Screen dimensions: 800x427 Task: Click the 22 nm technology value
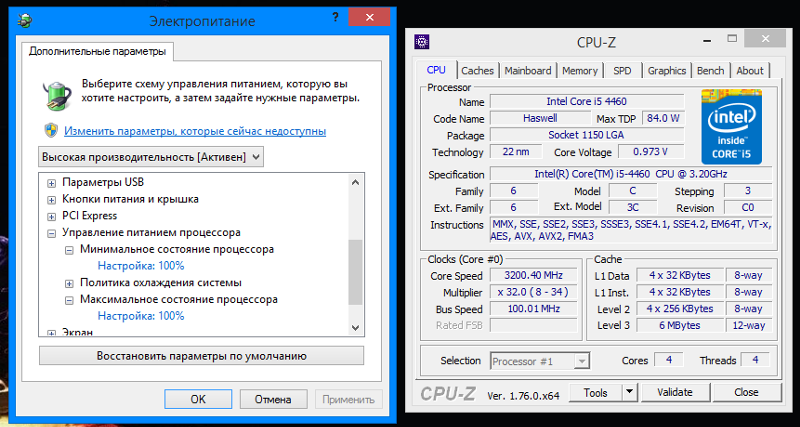(515, 152)
